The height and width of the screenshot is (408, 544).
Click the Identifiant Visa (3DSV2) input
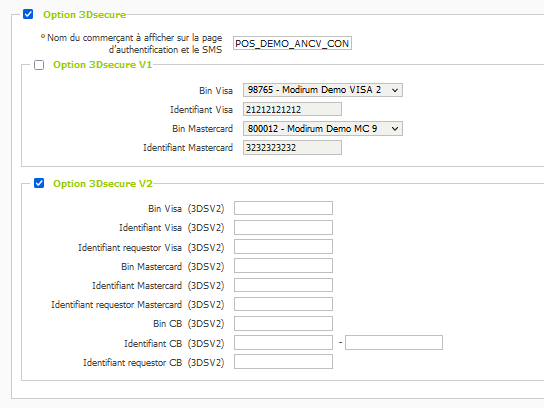tap(283, 228)
